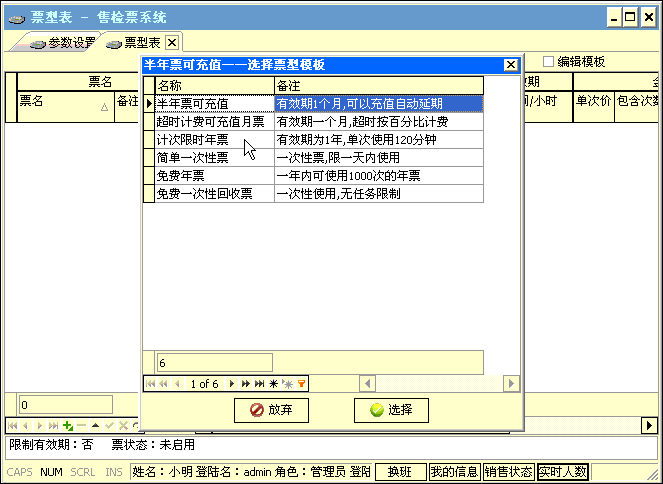This screenshot has height=484, width=663.
Task: Sort by the 票名 column header
Action: point(60,101)
